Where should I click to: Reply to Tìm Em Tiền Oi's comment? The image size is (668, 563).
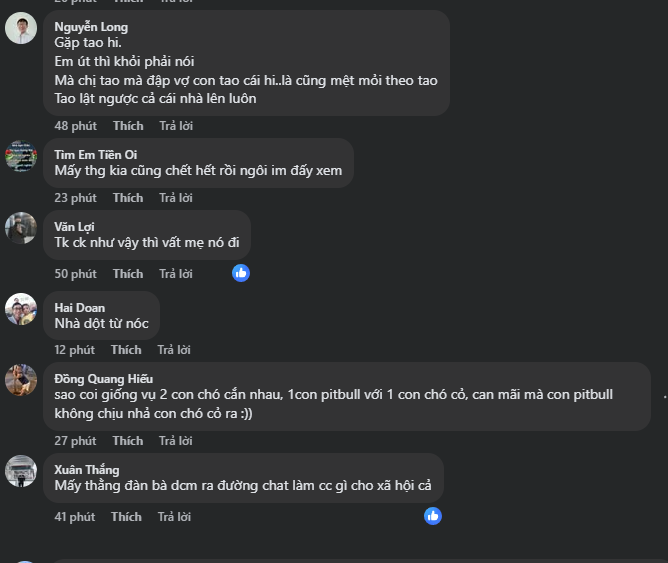(176, 198)
